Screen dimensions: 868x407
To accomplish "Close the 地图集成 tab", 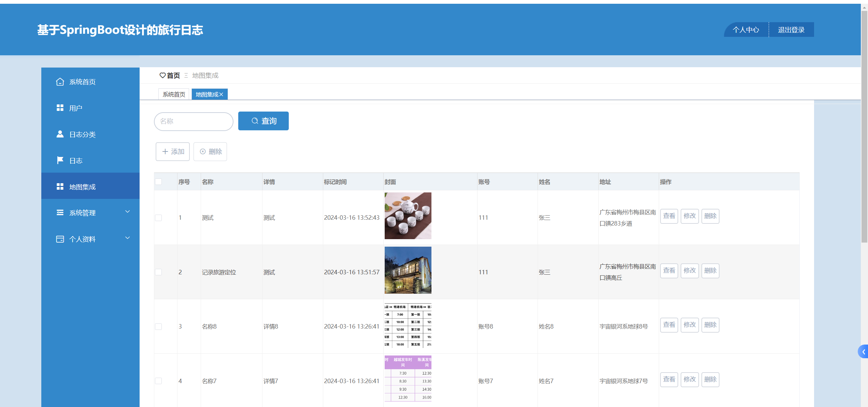I will [x=221, y=94].
